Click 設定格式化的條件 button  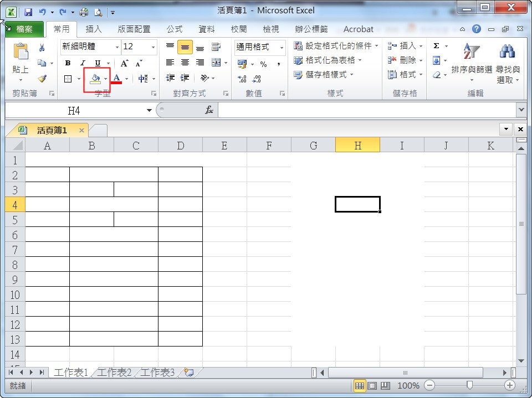pyautogui.click(x=336, y=46)
